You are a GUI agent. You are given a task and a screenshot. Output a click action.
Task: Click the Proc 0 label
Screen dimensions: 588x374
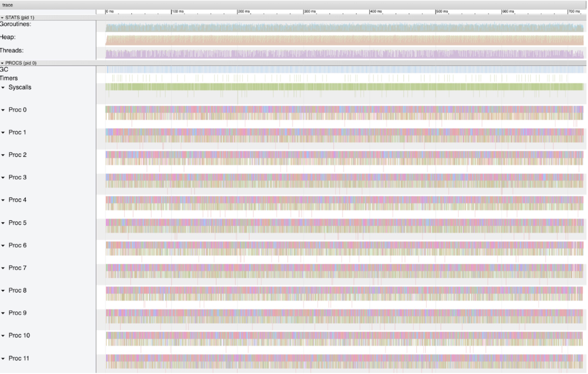(18, 110)
